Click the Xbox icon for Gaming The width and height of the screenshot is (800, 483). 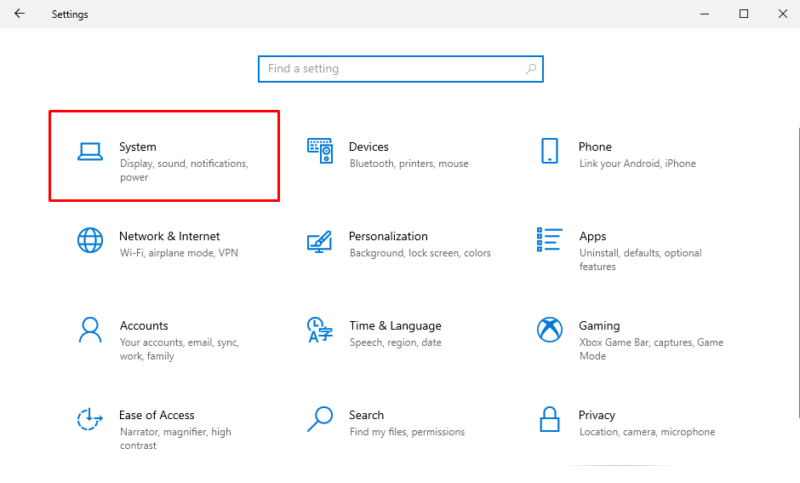pyautogui.click(x=549, y=330)
